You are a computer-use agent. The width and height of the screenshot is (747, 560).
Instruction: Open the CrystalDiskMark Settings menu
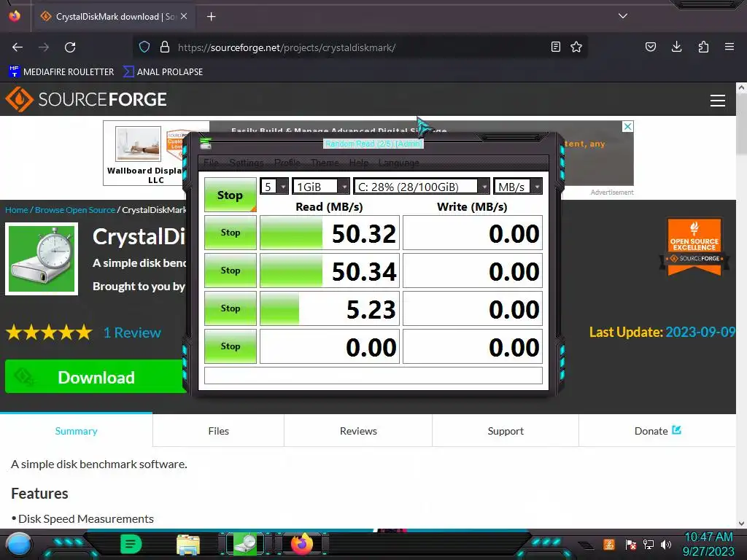click(247, 163)
